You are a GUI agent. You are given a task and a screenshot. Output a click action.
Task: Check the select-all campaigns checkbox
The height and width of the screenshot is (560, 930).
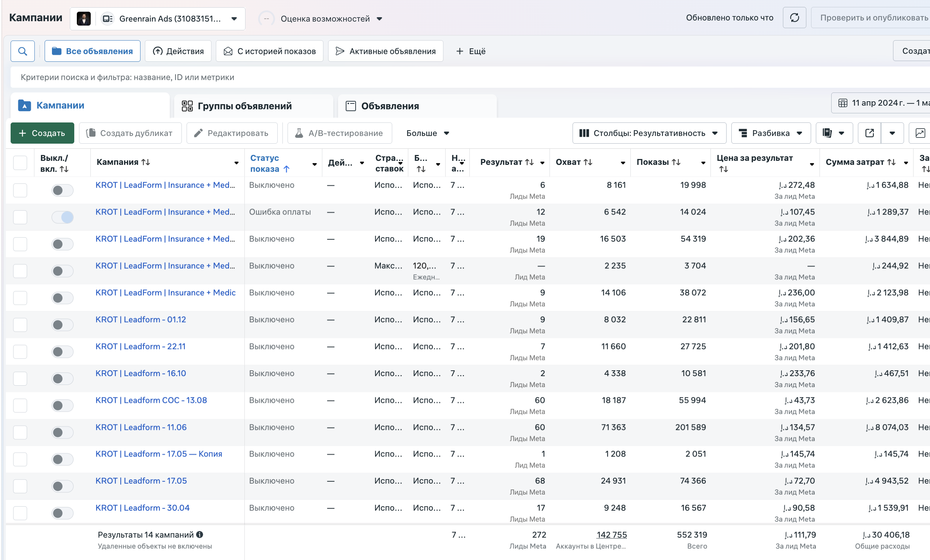tap(20, 163)
